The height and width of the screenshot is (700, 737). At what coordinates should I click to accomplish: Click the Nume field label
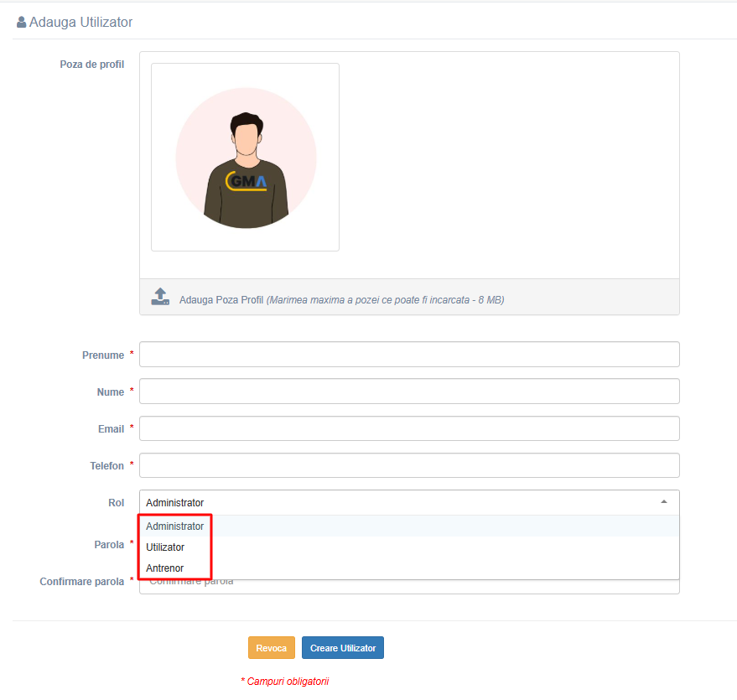pos(111,392)
